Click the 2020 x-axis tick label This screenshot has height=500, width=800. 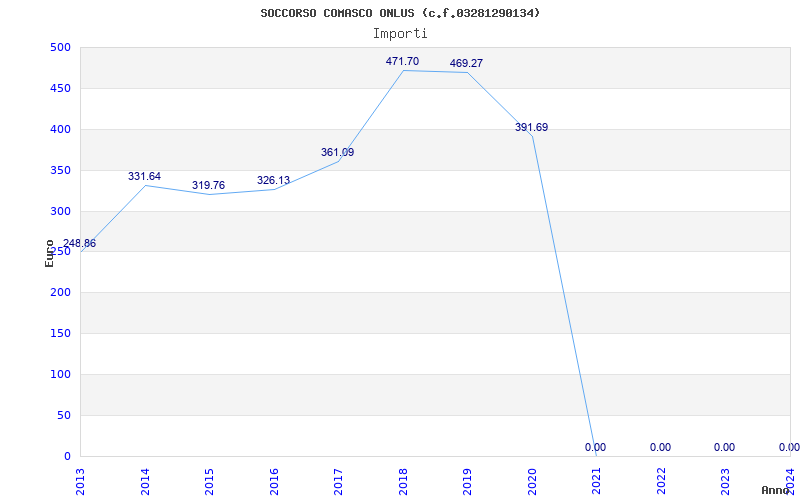532,481
